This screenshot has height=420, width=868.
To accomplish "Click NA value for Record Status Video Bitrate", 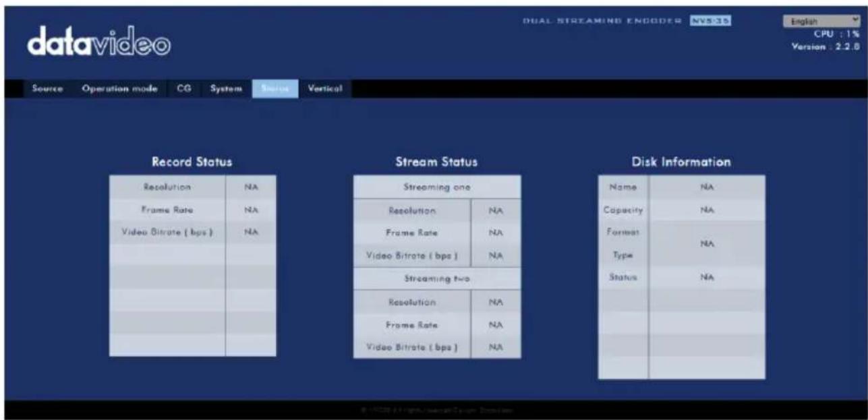I will 250,233.
